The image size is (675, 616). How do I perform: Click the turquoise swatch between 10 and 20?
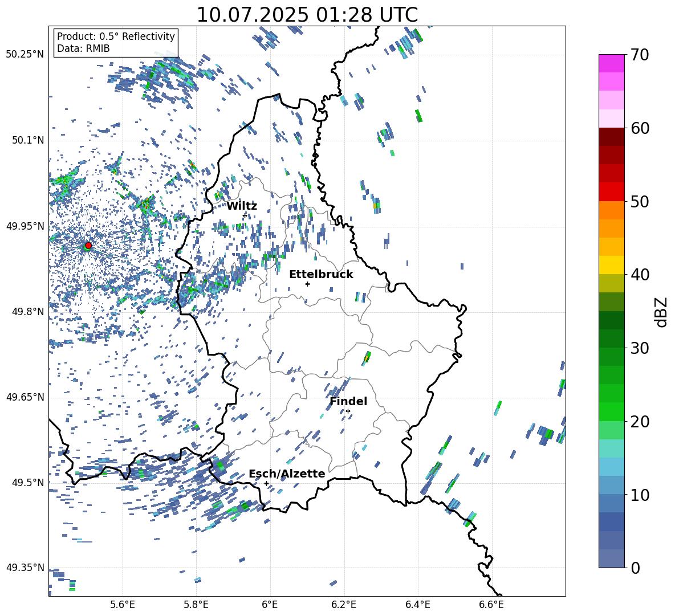pyautogui.click(x=612, y=448)
